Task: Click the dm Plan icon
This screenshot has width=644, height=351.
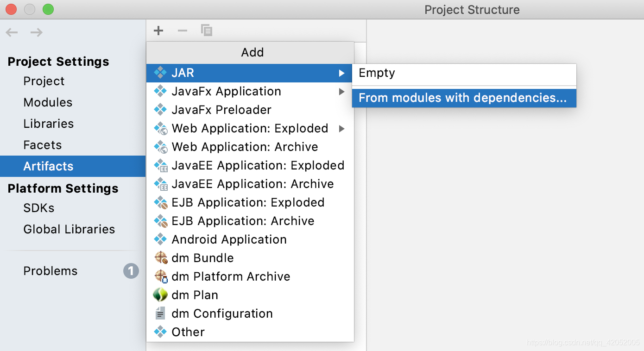Action: pos(160,295)
